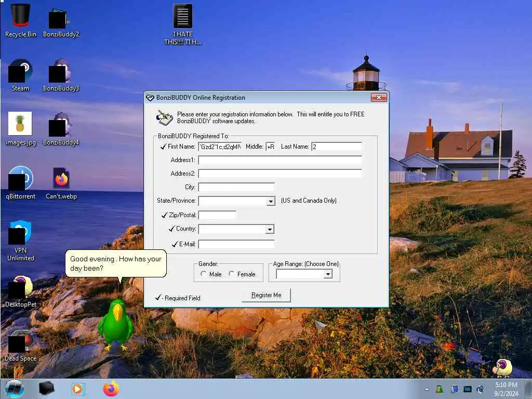Viewport: 532px width, 399px height.
Task: Select the qBittorrent desktop shortcut
Action: click(20, 182)
